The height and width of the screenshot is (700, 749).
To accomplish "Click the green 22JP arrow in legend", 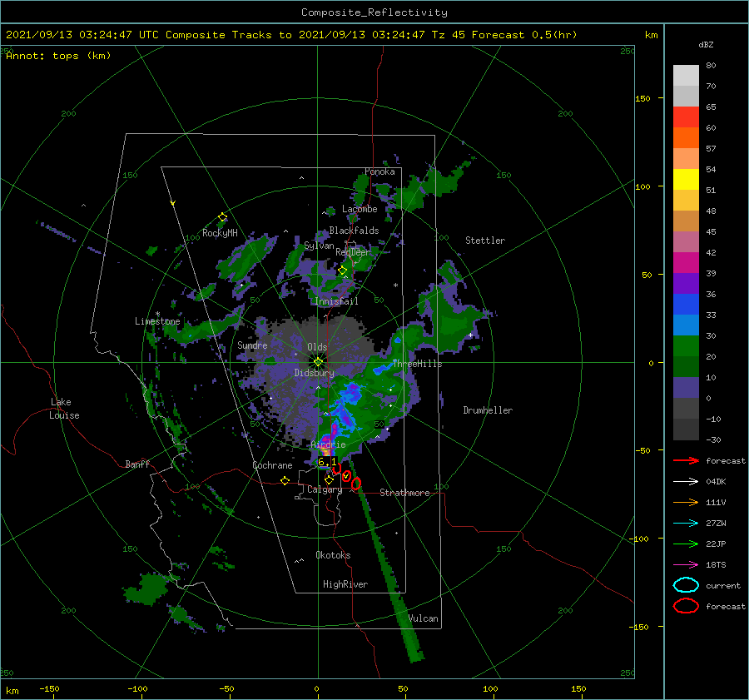I will click(686, 544).
